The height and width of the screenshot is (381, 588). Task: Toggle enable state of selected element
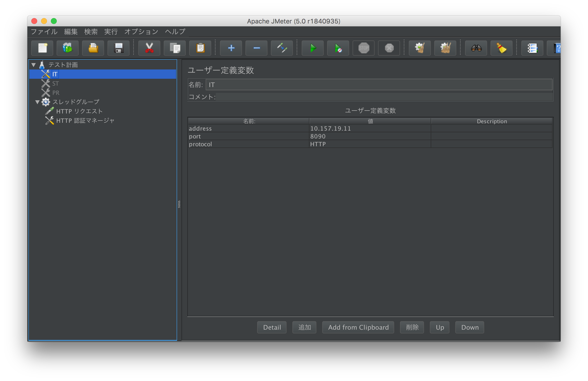tap(282, 48)
